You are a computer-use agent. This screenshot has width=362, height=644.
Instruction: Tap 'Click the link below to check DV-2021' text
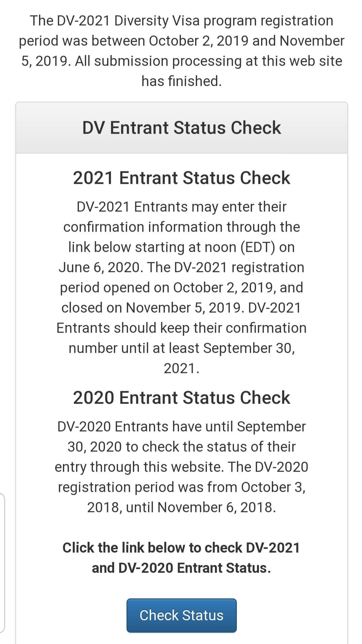tap(181, 548)
